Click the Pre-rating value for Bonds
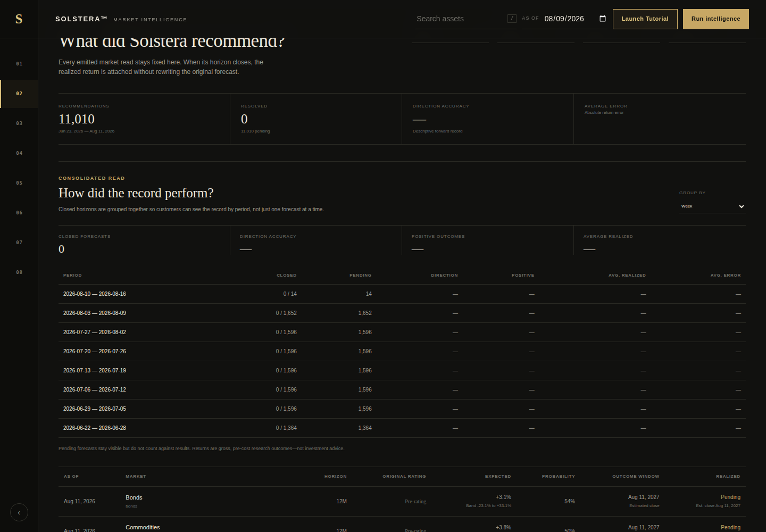766x532 pixels. [415, 502]
